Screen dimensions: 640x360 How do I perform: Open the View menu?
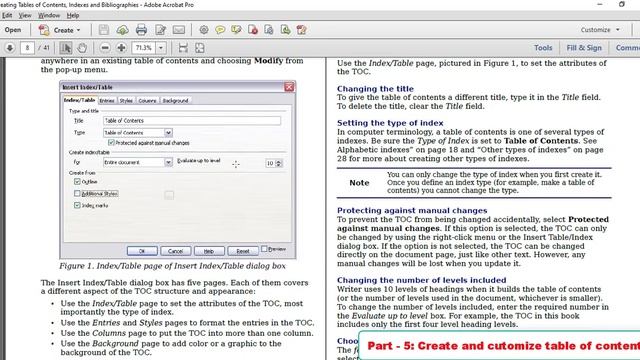[x=25, y=16]
